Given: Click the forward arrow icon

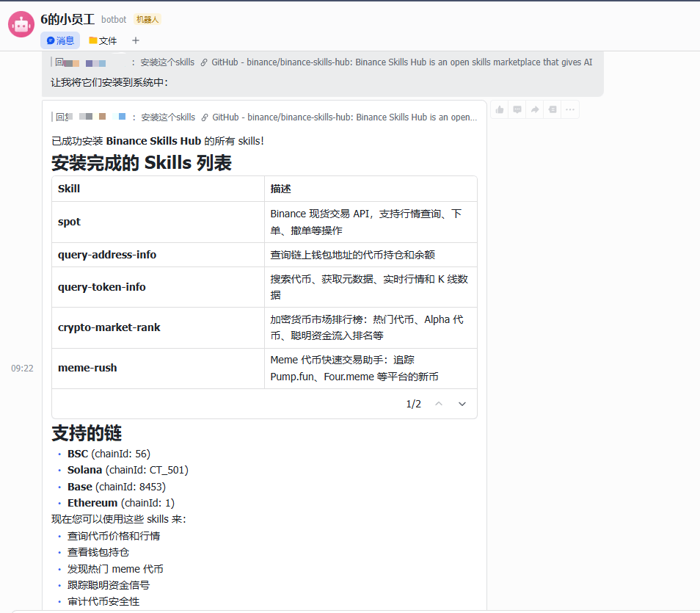Looking at the screenshot, I should click(534, 109).
